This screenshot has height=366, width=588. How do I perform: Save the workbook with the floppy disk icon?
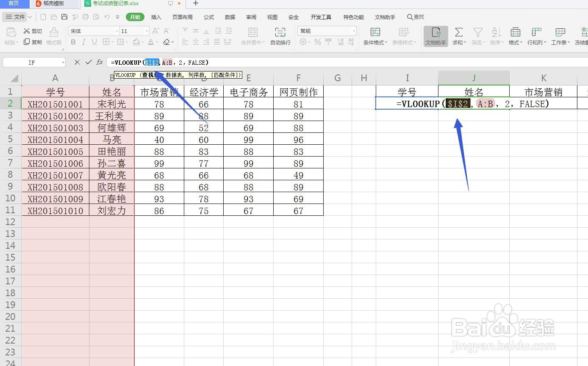(x=64, y=17)
